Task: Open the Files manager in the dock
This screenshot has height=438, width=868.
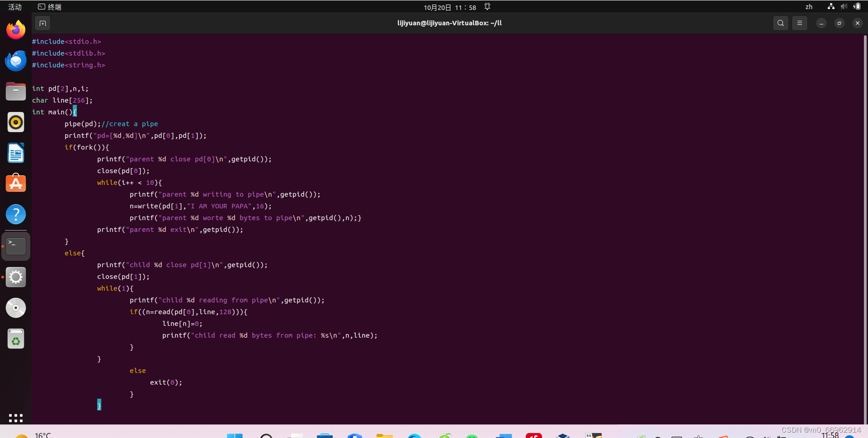Action: pyautogui.click(x=16, y=91)
